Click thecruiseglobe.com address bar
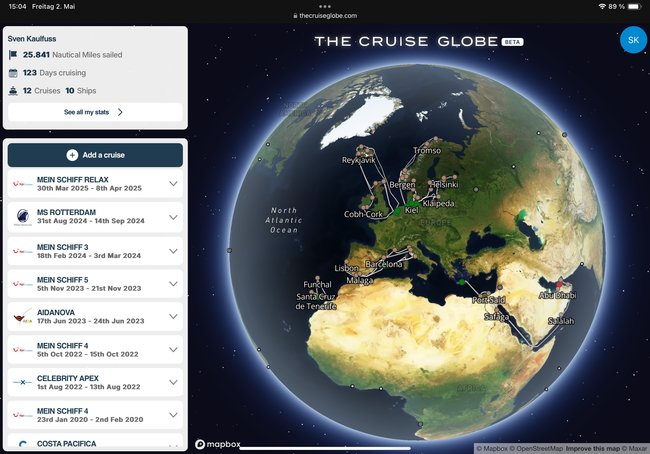Screen dimensions: 650x454 point(325,16)
